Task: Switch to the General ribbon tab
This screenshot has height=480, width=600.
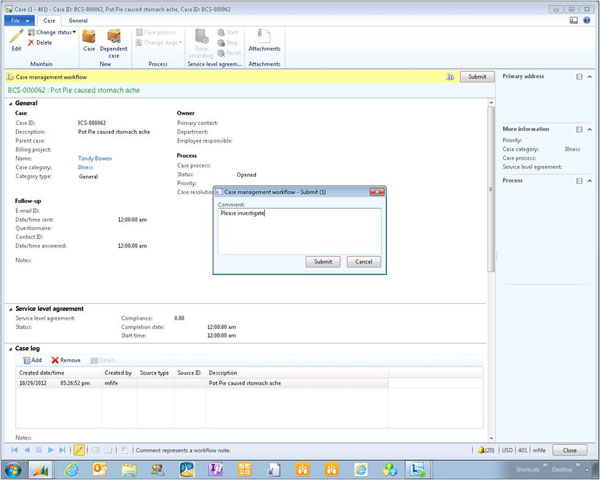Action: [x=78, y=20]
